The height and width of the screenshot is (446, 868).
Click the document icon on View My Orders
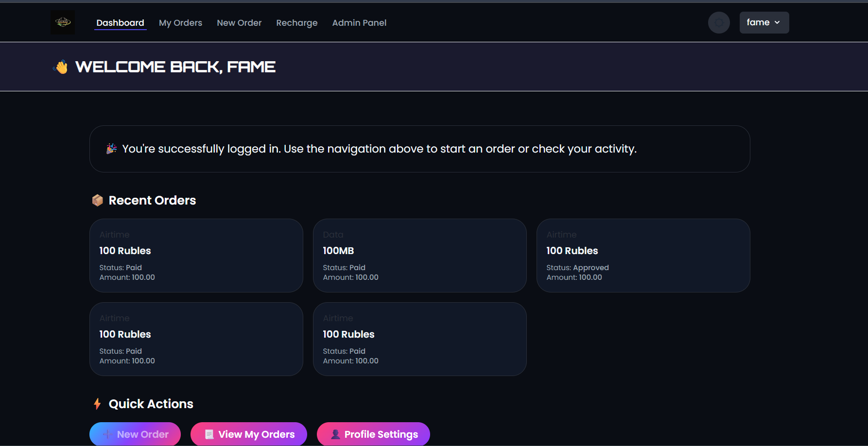(209, 434)
